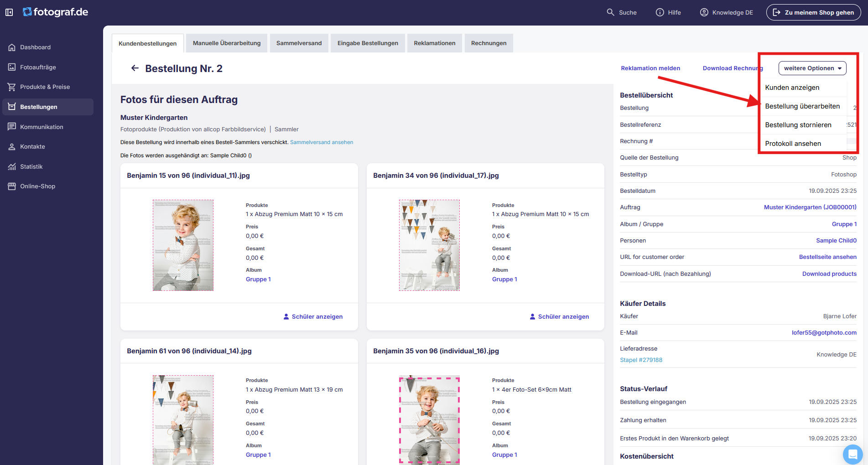Click Download products link
This screenshot has height=465, width=868.
[x=829, y=274]
